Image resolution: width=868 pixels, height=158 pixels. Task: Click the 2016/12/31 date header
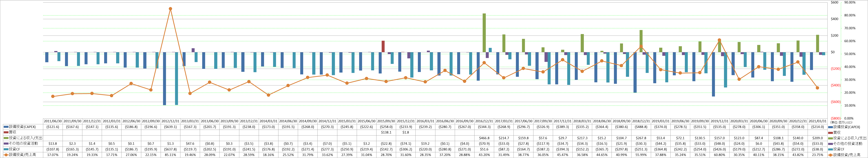[484, 121]
